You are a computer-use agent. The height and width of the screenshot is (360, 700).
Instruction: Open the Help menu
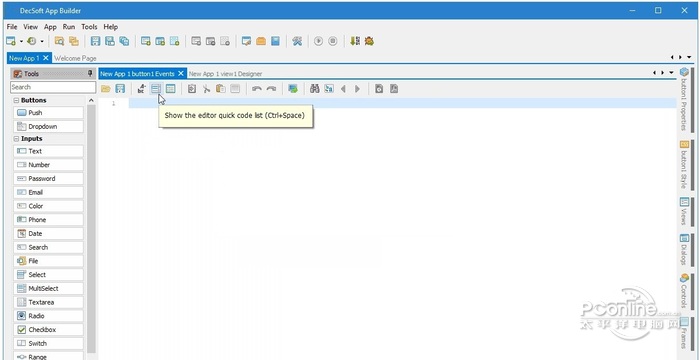111,27
